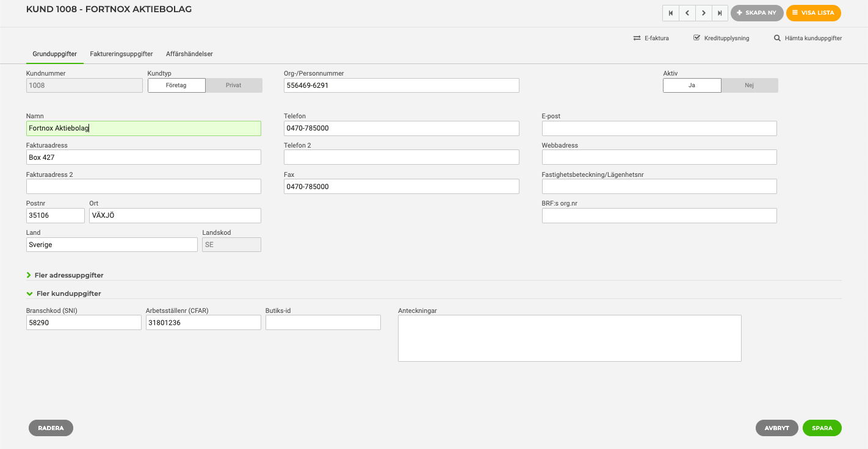Viewport: 868px width, 449px height.
Task: Click the magnifier icon by Hämta kunduppgifter
Action: point(777,38)
